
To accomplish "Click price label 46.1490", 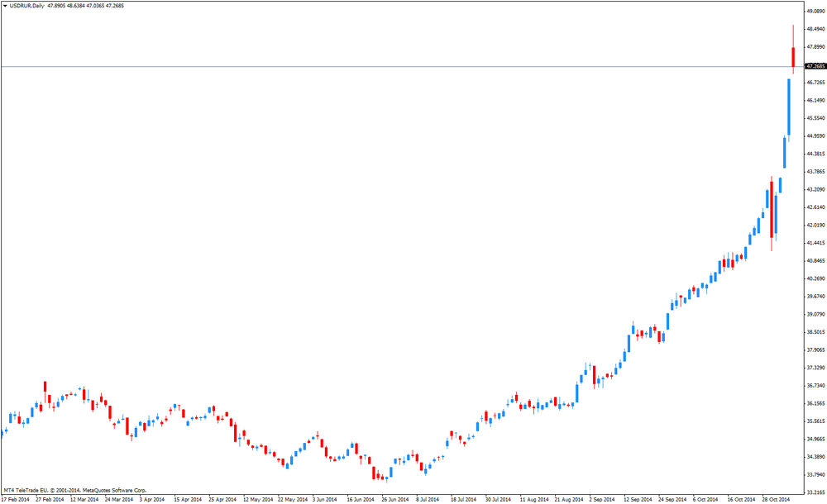I will click(x=815, y=100).
